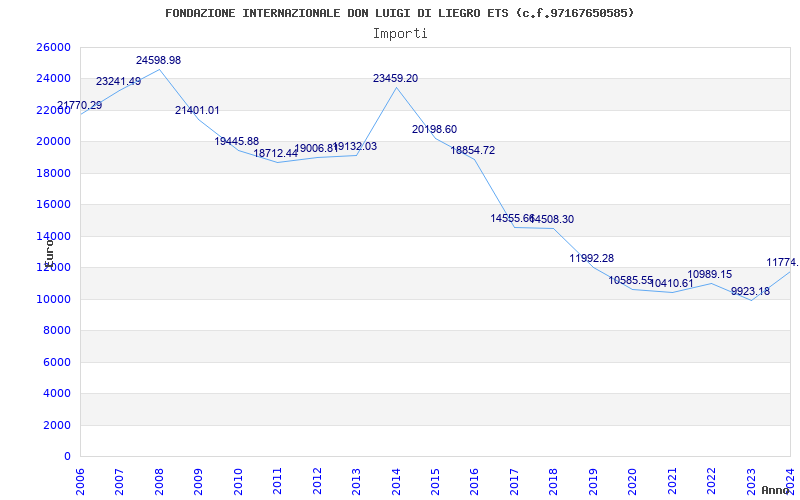Click x-axis year label 2013
The width and height of the screenshot is (800, 500).
point(357,482)
